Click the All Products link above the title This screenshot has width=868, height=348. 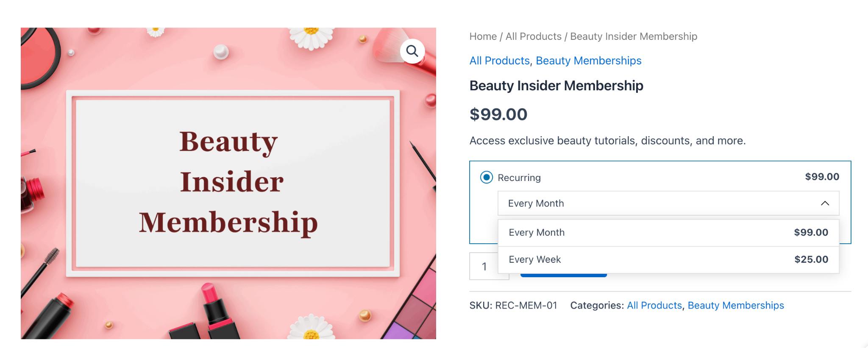coord(499,61)
